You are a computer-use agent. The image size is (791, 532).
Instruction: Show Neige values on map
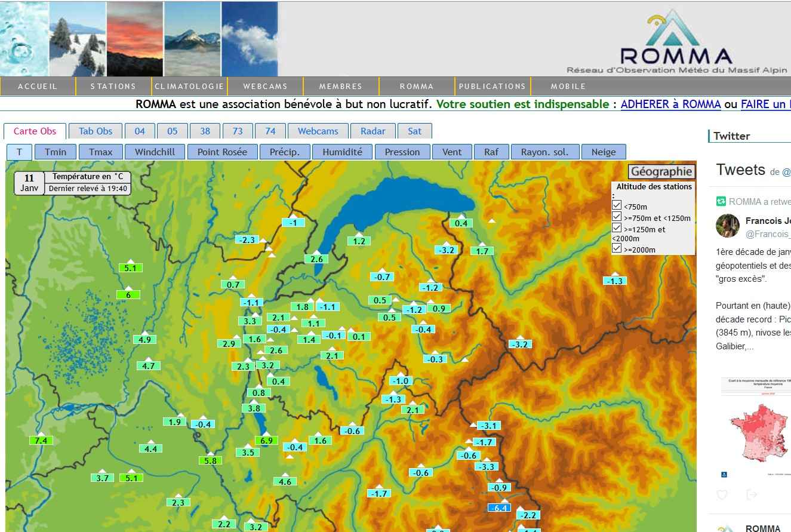[x=604, y=152]
